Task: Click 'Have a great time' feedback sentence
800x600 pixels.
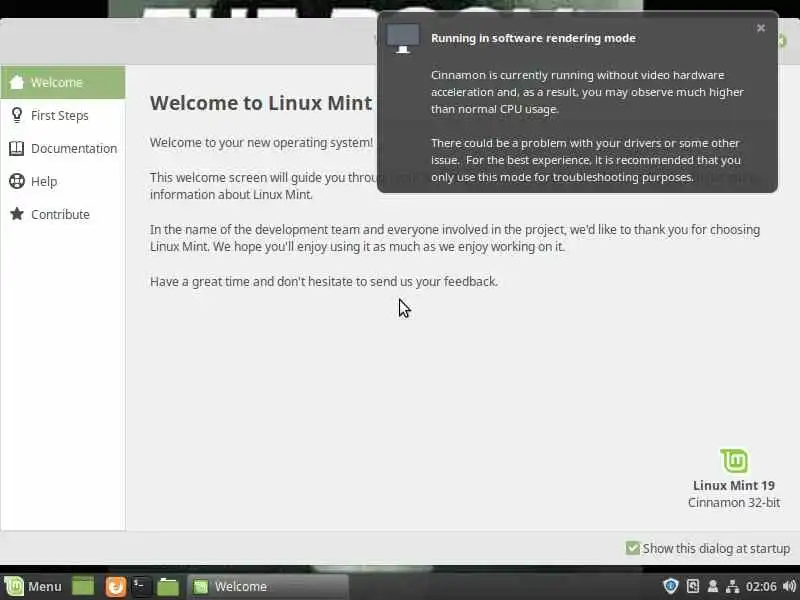Action: tap(323, 282)
